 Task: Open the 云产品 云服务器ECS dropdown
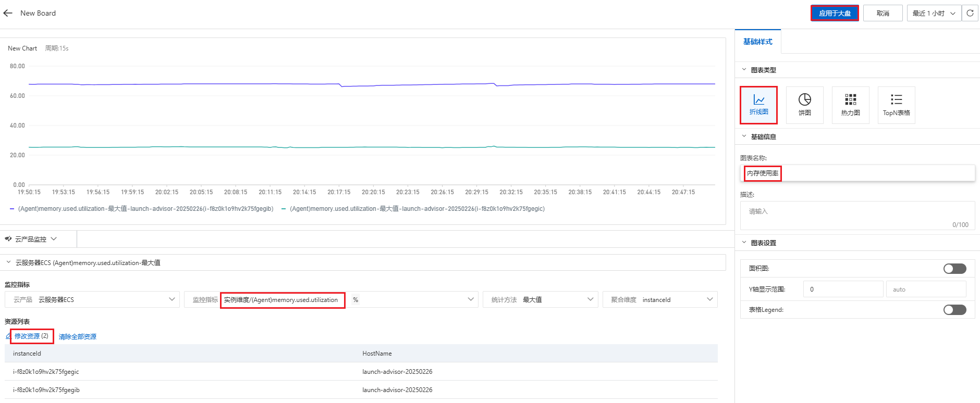pos(92,299)
